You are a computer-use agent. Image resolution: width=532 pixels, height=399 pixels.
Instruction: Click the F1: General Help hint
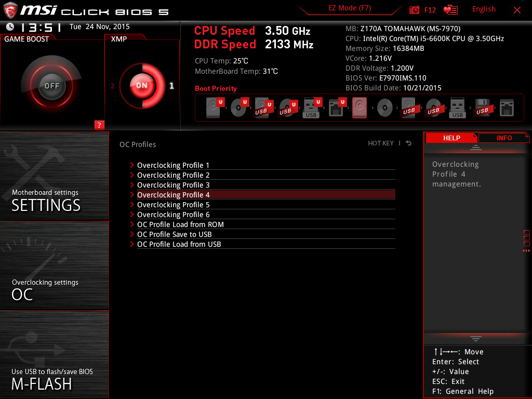tap(463, 391)
